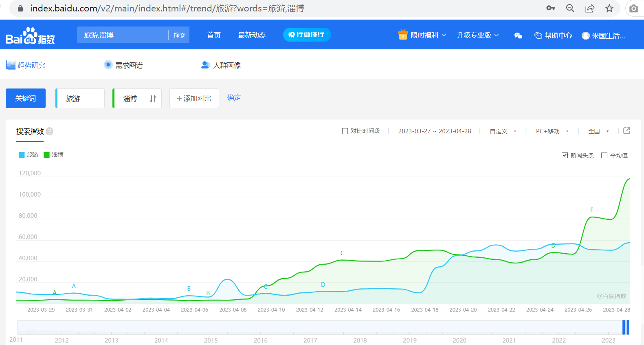Expand the 自定义 time range dropdown

[x=503, y=131]
